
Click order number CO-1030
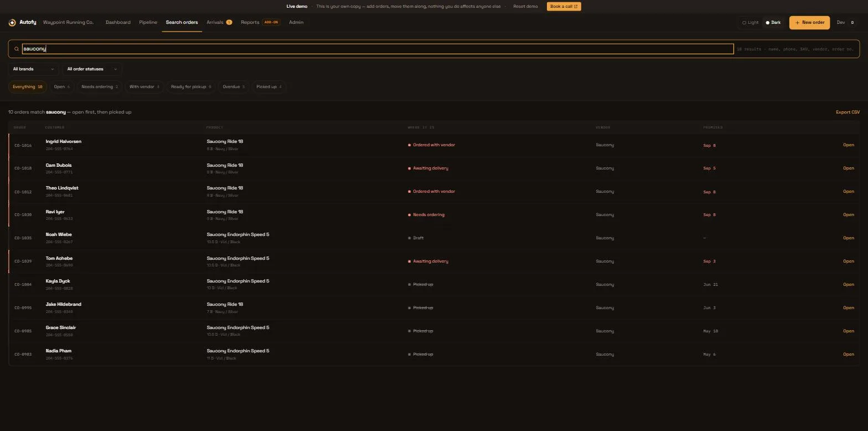(x=23, y=215)
